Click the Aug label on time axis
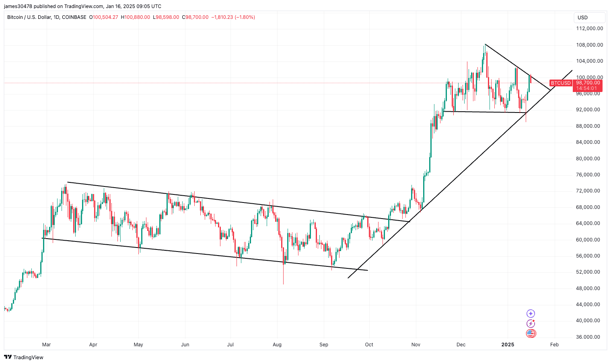611x364 pixels. coord(277,345)
